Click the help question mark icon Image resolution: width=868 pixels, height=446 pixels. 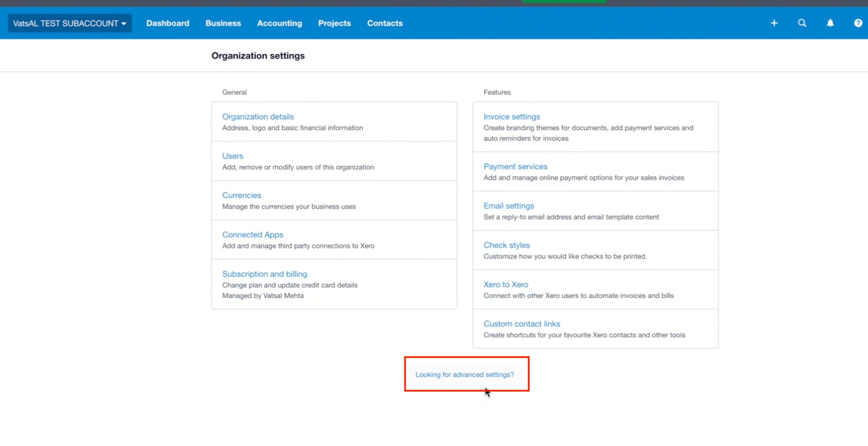858,23
